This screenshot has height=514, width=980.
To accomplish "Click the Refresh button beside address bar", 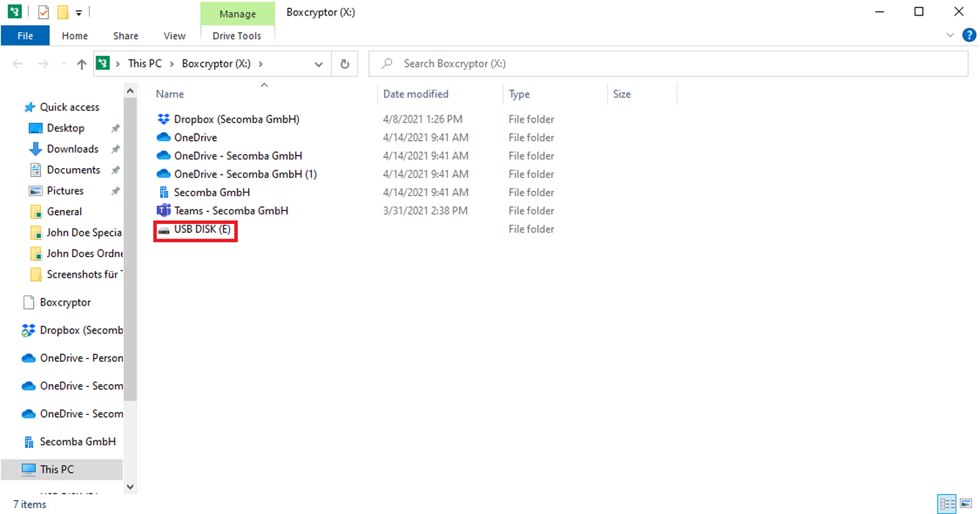I will tap(344, 64).
